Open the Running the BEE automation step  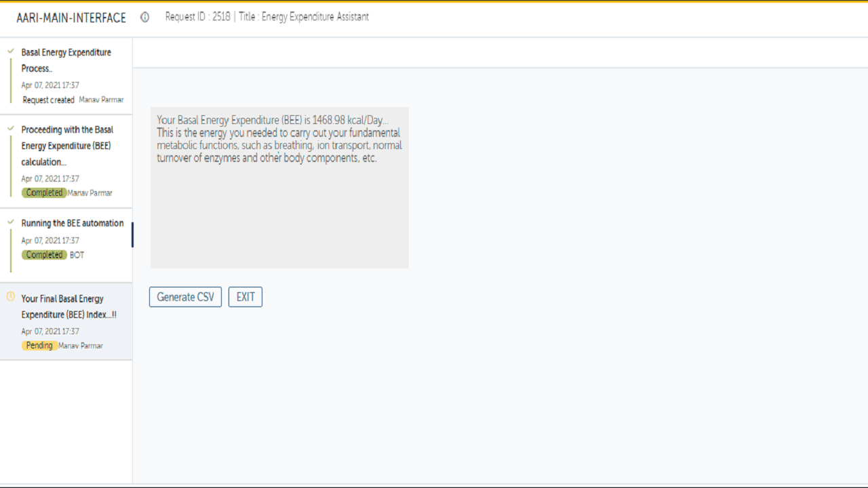(66, 245)
